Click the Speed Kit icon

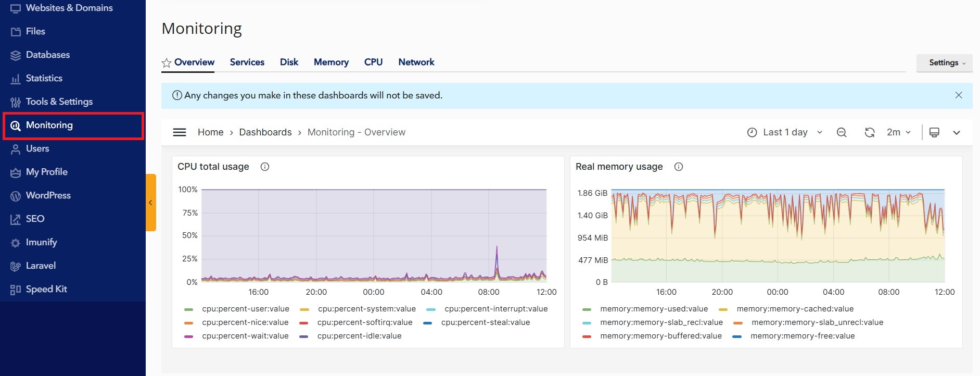(16, 290)
